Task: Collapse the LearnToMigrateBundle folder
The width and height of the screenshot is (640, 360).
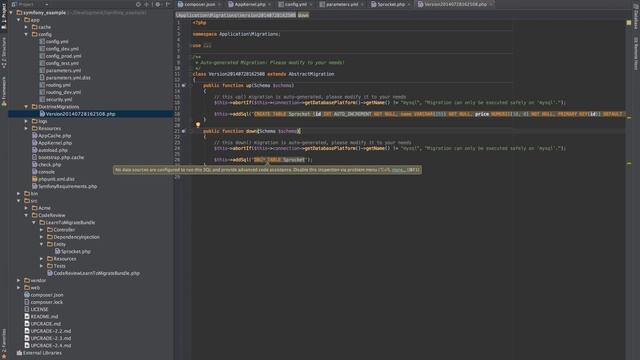Action: [x=34, y=222]
